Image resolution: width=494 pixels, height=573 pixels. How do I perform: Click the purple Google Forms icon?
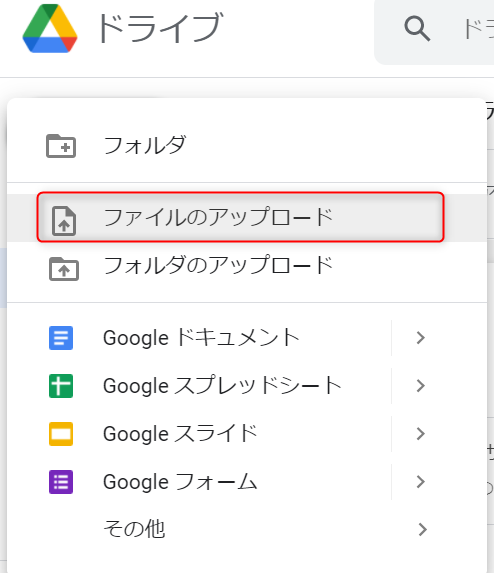[x=61, y=482]
